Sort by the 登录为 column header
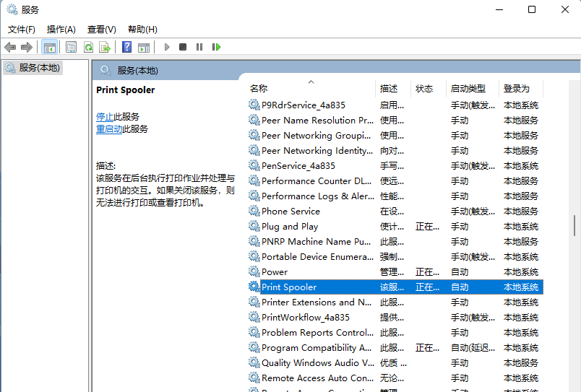 click(521, 89)
